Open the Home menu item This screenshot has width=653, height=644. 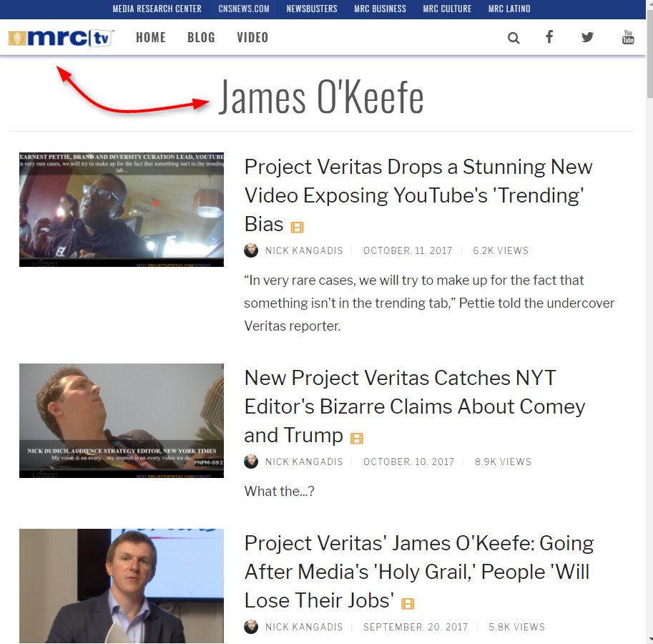tap(151, 37)
